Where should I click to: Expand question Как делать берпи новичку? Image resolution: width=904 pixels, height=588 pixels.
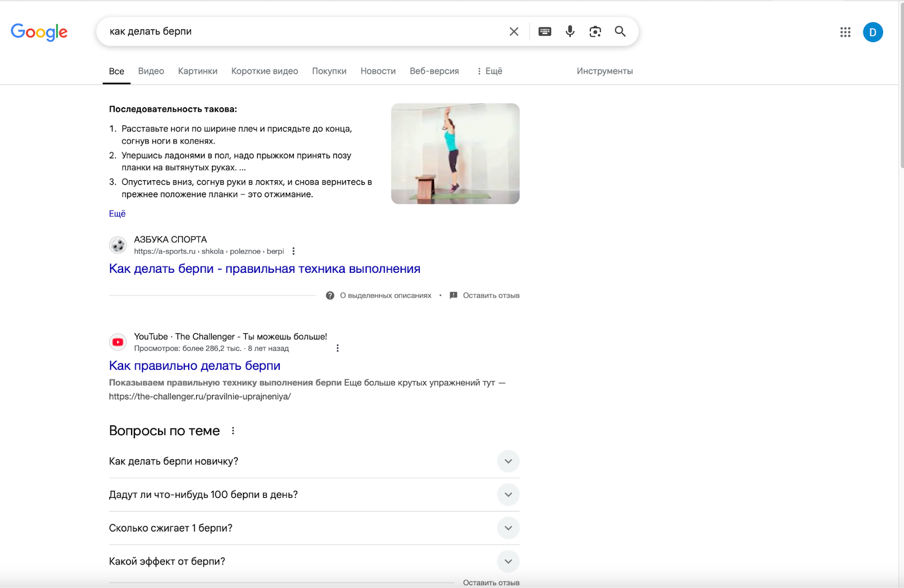pyautogui.click(x=508, y=461)
